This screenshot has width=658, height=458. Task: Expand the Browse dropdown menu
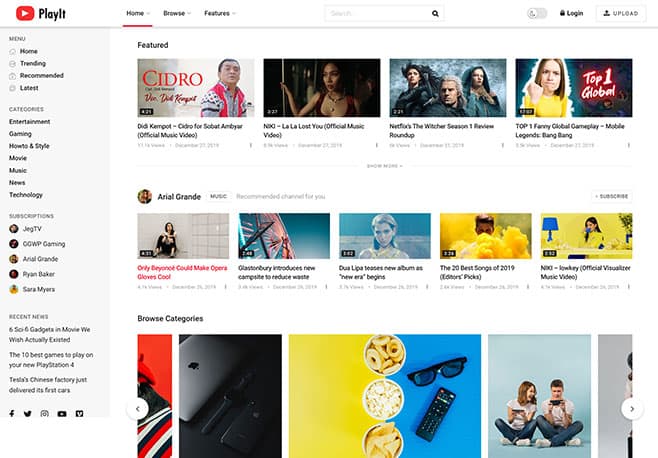point(176,14)
